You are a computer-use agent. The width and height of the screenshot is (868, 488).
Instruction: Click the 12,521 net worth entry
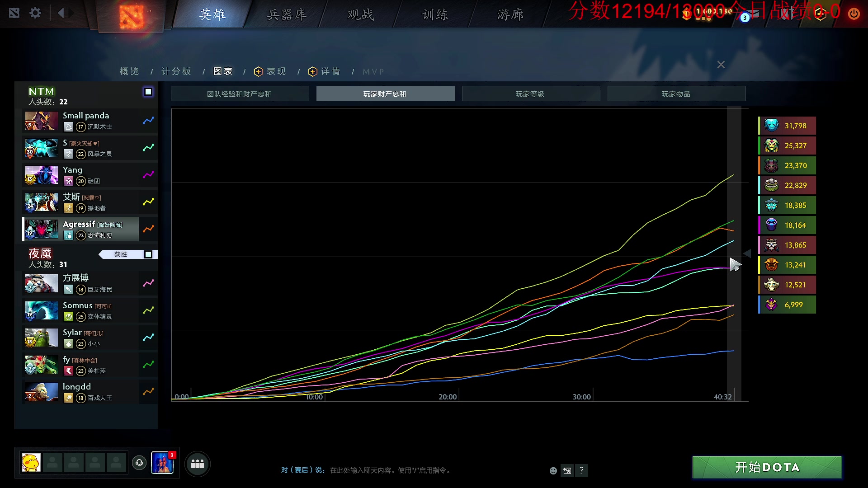787,285
